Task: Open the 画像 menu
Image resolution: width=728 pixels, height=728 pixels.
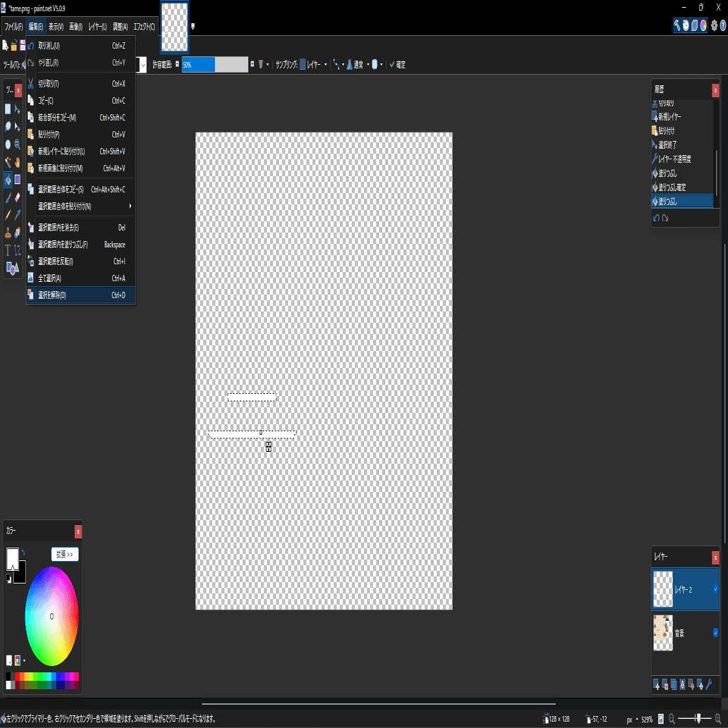Action: (x=75, y=27)
